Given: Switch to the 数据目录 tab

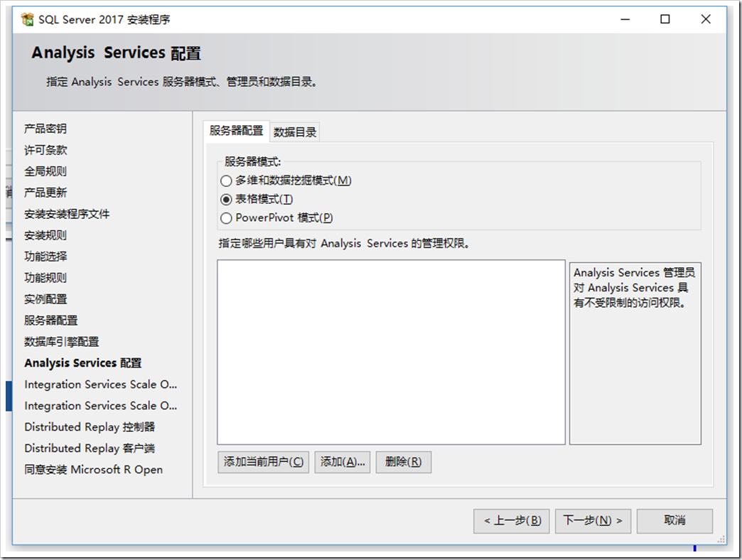Looking at the screenshot, I should 295,132.
